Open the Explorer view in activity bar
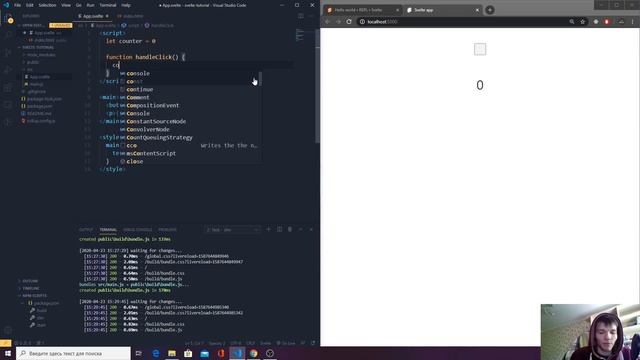Image resolution: width=640 pixels, height=360 pixels. [8, 18]
